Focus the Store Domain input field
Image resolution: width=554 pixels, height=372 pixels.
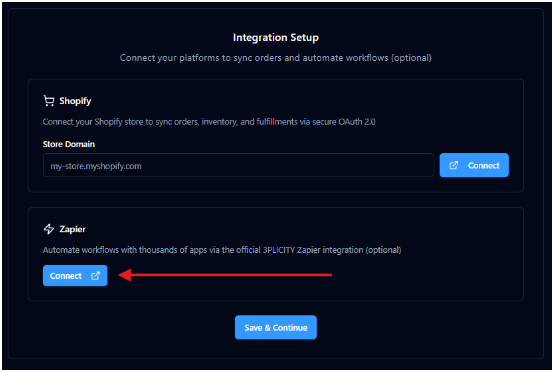[238, 165]
